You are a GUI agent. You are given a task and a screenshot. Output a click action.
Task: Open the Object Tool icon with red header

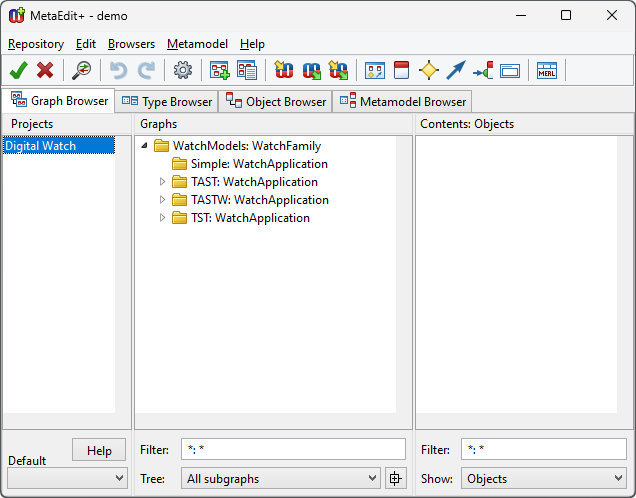[x=402, y=70]
